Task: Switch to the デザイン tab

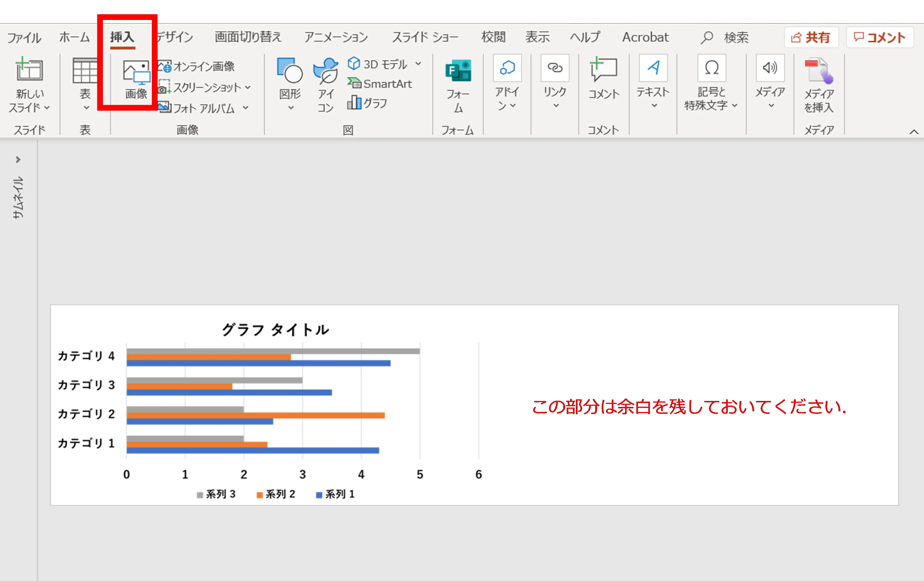Action: pos(175,37)
